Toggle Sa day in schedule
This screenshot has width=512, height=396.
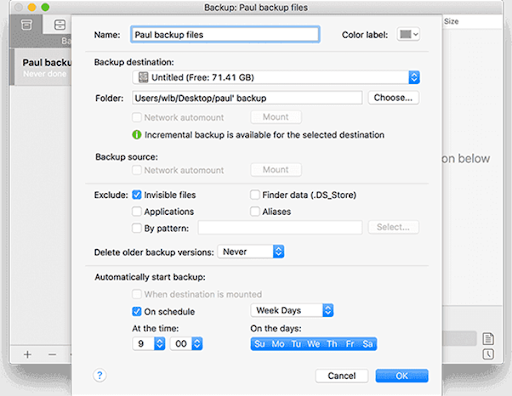368,344
